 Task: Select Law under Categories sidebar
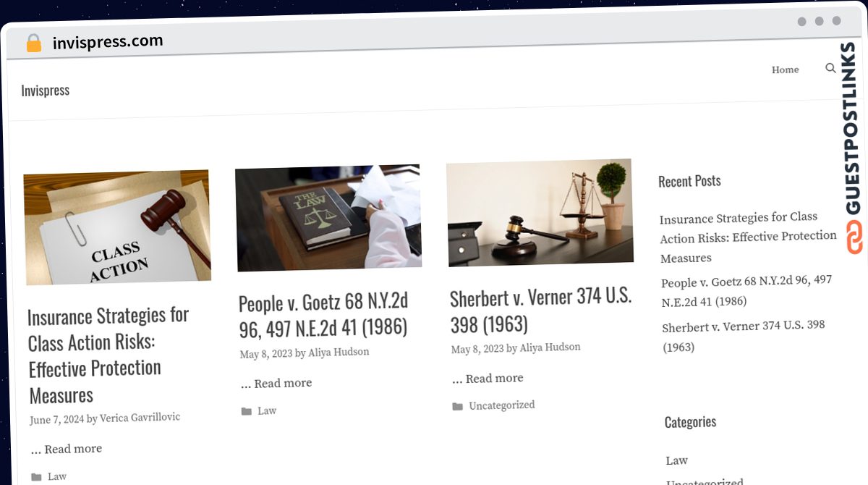click(676, 460)
